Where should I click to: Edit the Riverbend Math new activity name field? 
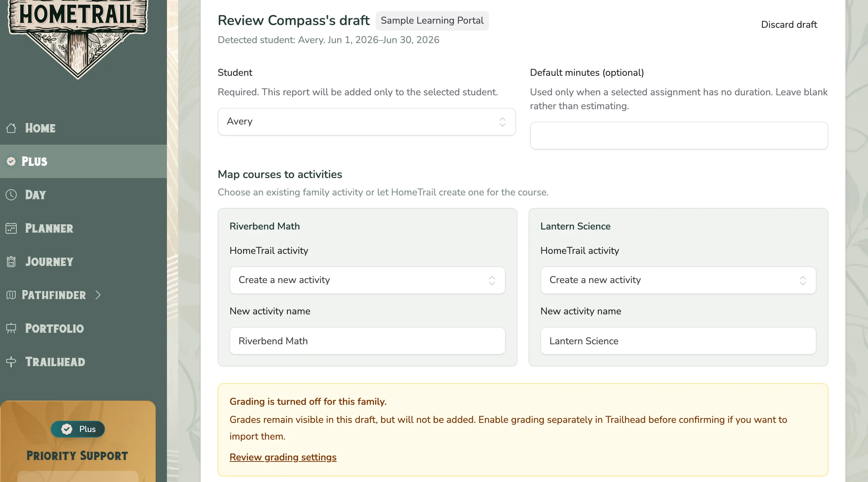pos(367,341)
